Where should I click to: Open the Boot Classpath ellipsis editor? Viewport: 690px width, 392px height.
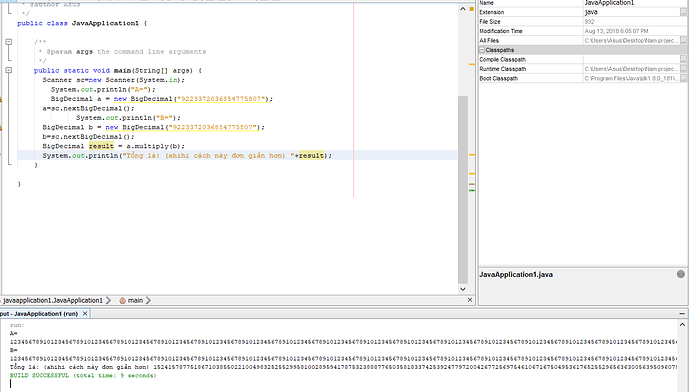[683, 78]
